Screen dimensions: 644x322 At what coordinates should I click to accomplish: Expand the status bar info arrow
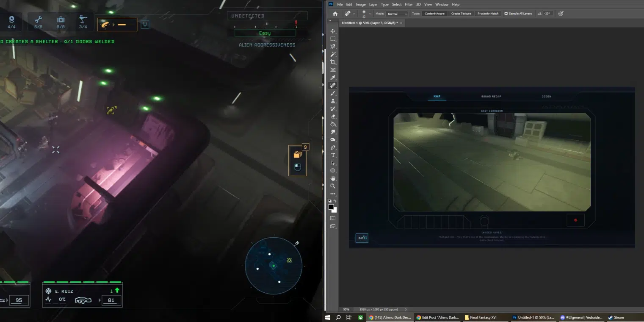[406, 309]
